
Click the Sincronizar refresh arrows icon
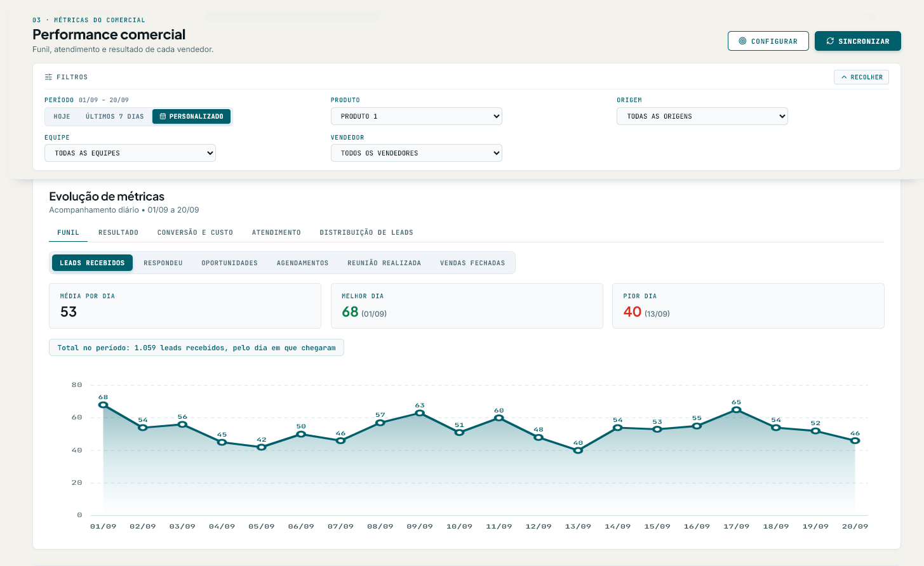point(830,41)
